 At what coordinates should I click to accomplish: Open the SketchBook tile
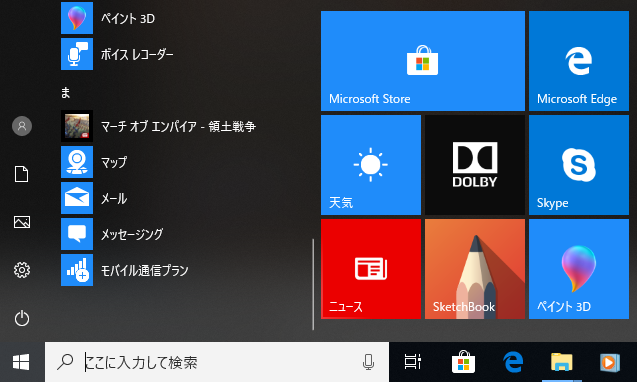(x=475, y=269)
